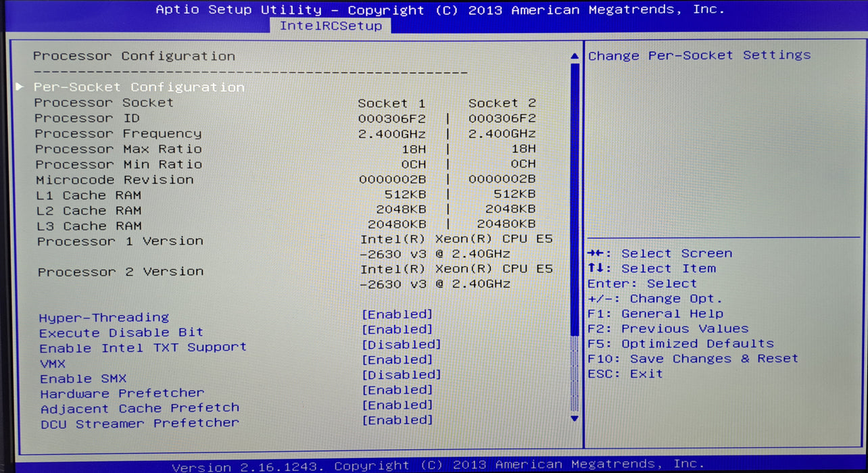The image size is (868, 473).
Task: Change the Adjacent Cache Prefetch value
Action: tap(397, 405)
